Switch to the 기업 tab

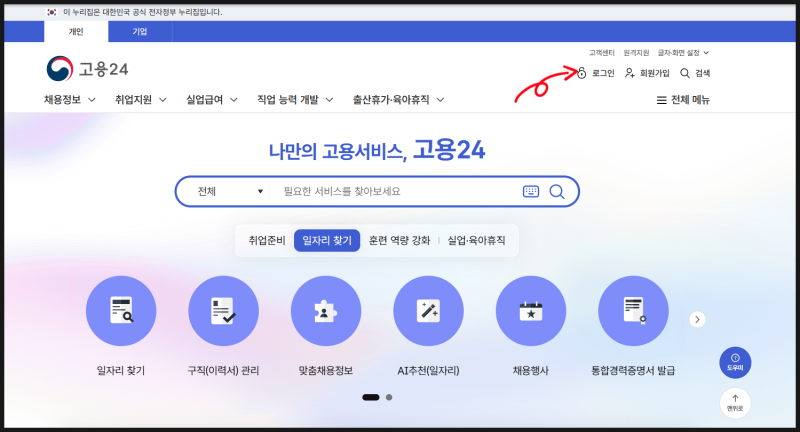pos(140,32)
